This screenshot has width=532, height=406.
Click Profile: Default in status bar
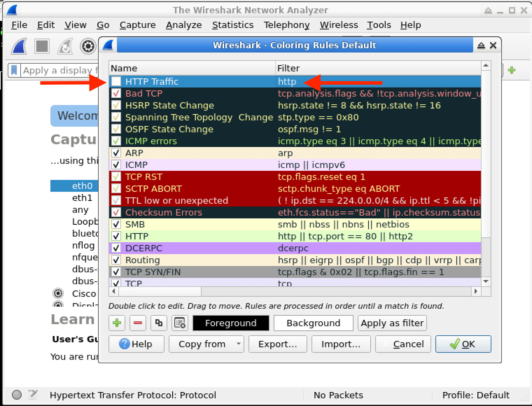[476, 395]
